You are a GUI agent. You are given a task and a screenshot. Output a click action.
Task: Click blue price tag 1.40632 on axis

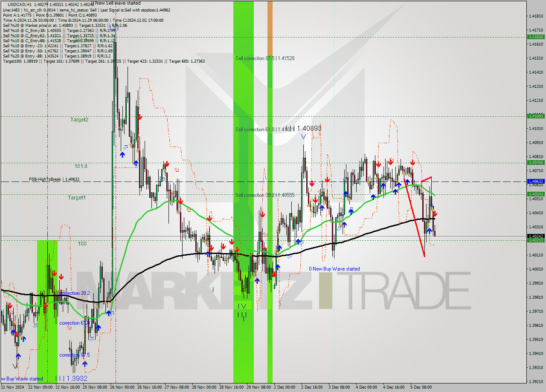536,181
